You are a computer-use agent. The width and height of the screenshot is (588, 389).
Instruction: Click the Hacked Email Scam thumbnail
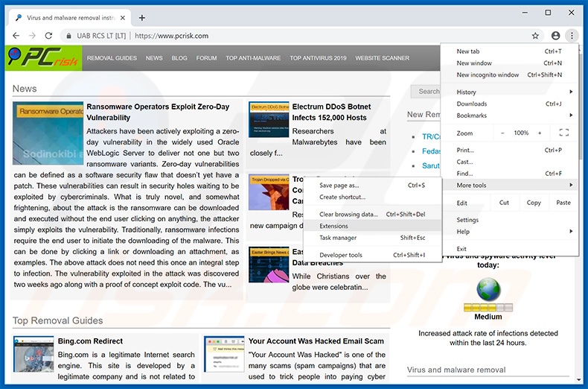click(x=224, y=354)
